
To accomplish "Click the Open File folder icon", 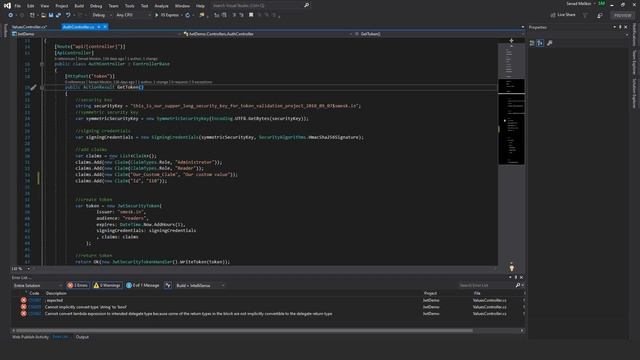I will tap(43, 15).
